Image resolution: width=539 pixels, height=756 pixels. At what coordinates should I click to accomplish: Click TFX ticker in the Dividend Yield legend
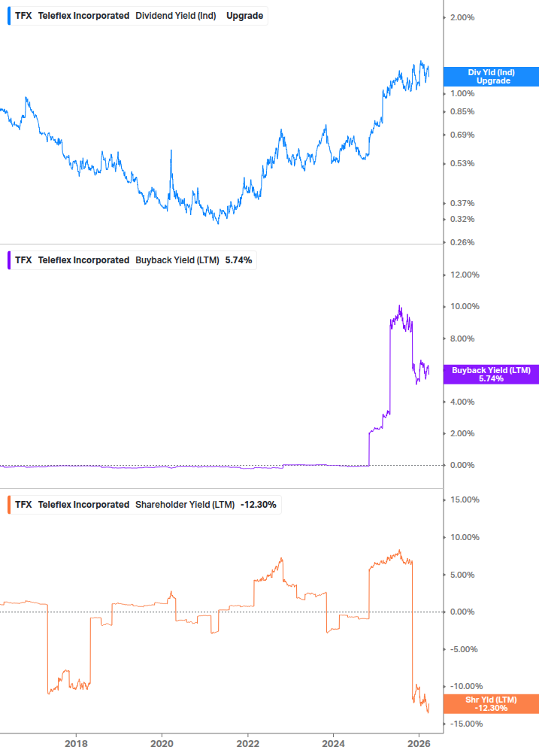click(x=23, y=16)
